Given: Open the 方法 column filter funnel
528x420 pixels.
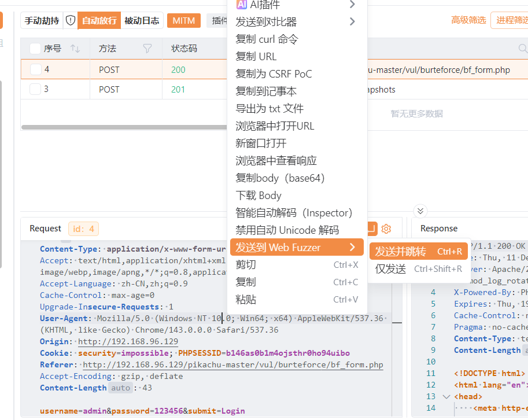Looking at the screenshot, I should point(147,49).
